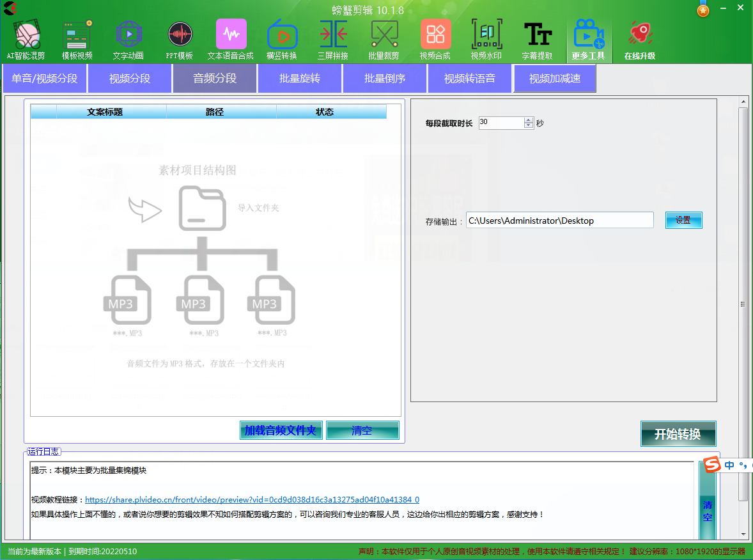Open the 字幕提取 tool

click(x=538, y=40)
